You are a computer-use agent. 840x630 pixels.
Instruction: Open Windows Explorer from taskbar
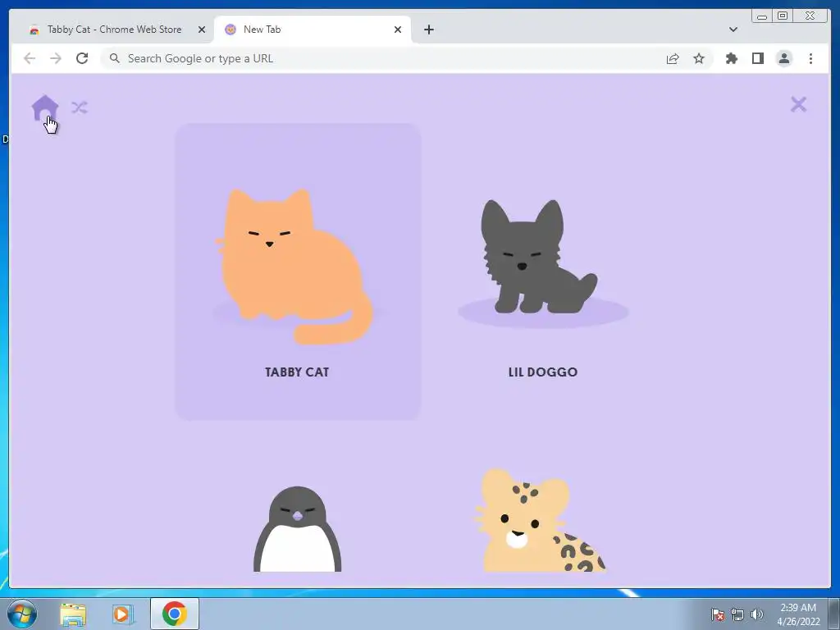[x=73, y=614]
